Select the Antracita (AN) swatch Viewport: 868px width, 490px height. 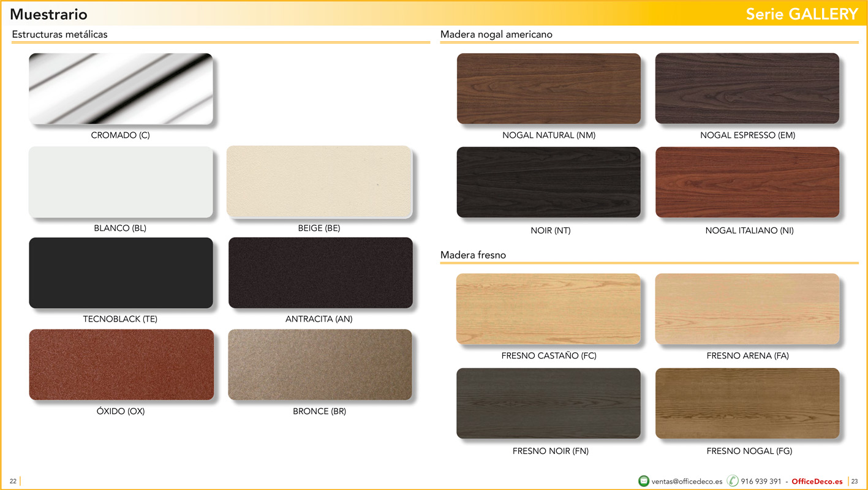[320, 273]
